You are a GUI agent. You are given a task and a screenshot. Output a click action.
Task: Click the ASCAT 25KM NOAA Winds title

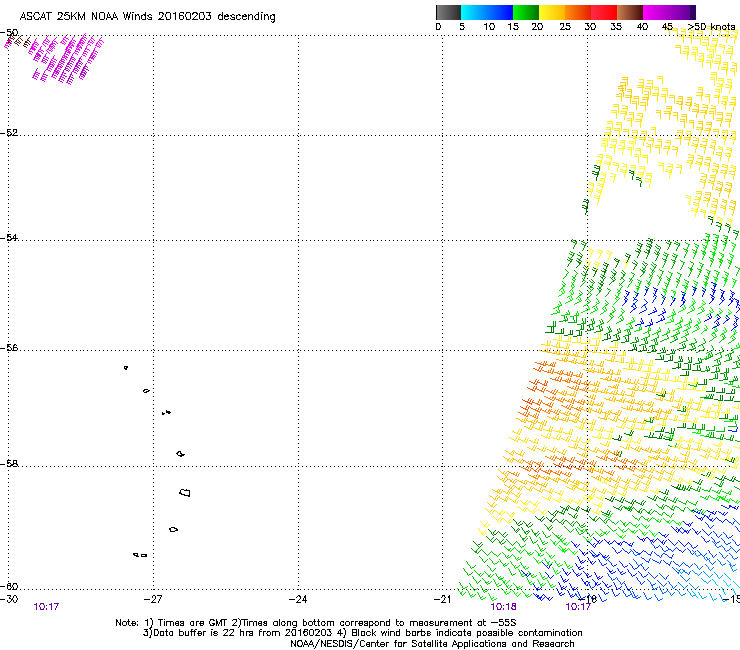coord(147,17)
